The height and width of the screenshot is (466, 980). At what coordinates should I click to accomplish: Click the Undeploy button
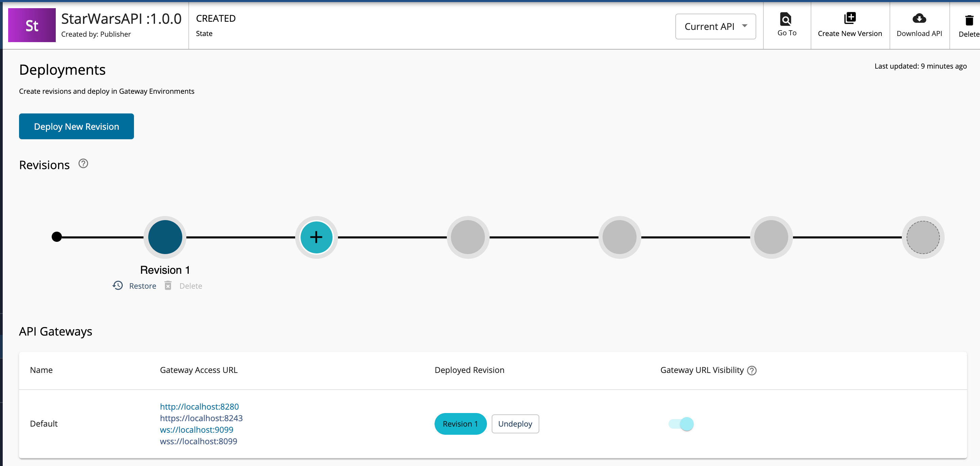tap(515, 424)
